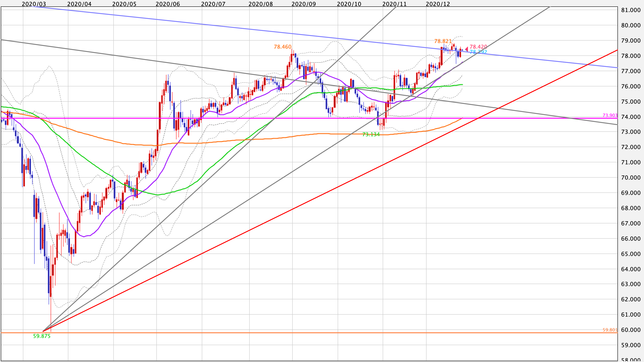Screen dimensions: 644x362
Task: Click the pink current-price arrow marker
Action: pyautogui.click(x=466, y=49)
